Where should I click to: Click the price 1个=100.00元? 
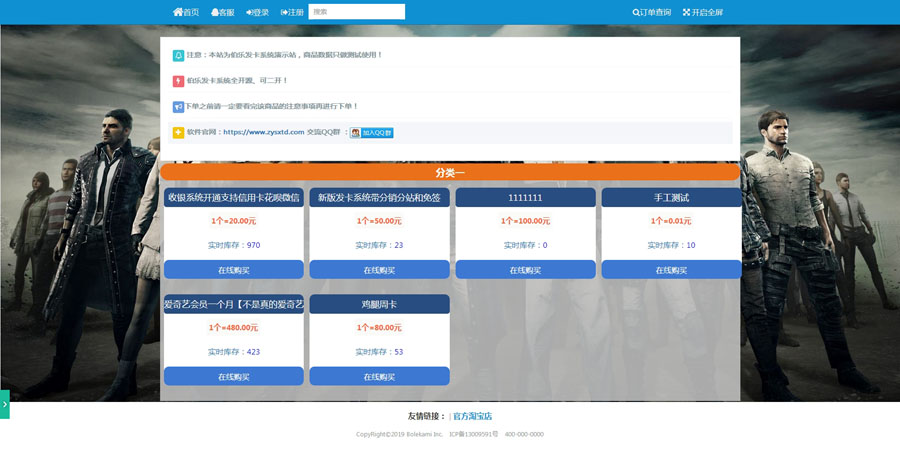click(525, 221)
